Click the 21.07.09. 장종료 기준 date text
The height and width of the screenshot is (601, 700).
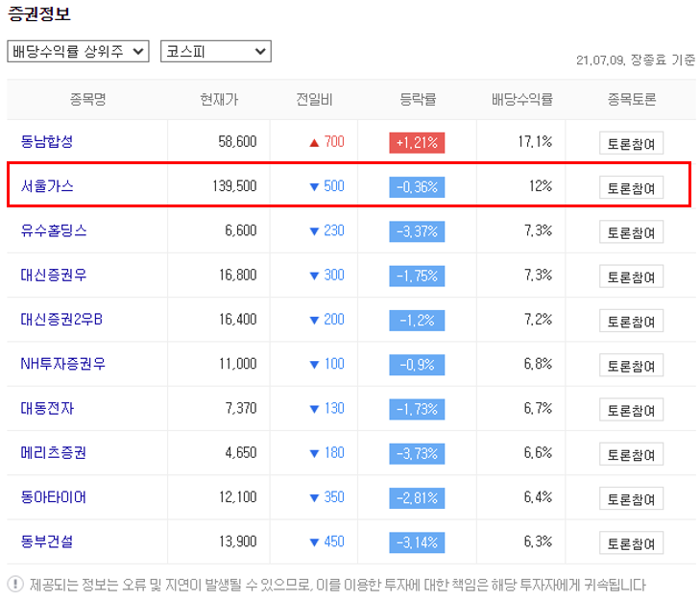[636, 60]
